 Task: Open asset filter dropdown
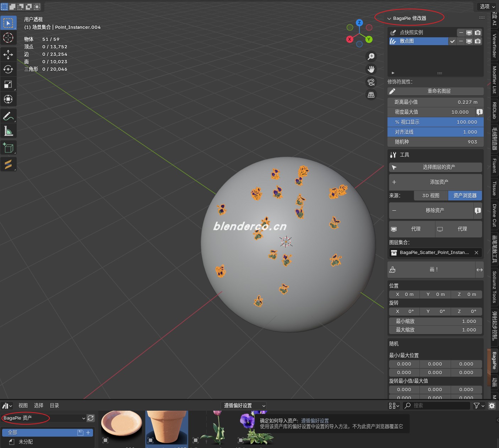point(479,406)
